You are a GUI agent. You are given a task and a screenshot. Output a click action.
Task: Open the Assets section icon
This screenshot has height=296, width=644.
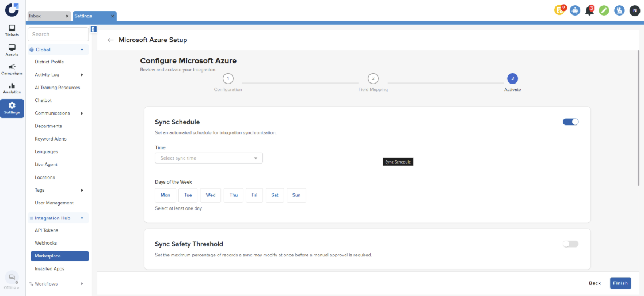pyautogui.click(x=12, y=50)
